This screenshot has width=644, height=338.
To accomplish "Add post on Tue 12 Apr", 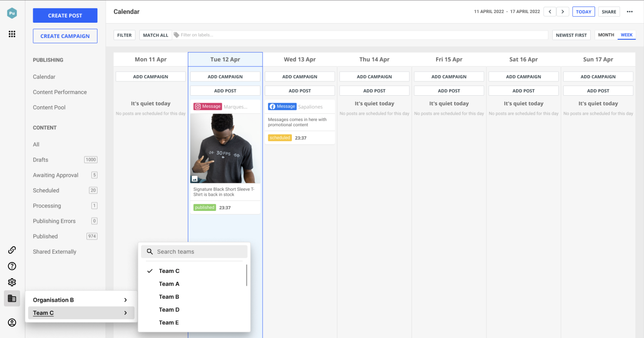I will (x=225, y=91).
